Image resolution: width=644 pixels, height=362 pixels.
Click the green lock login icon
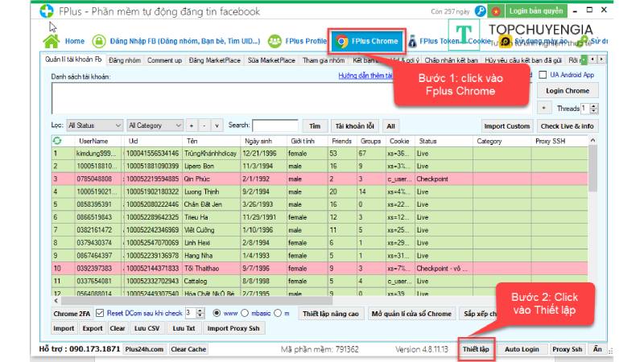100,41
